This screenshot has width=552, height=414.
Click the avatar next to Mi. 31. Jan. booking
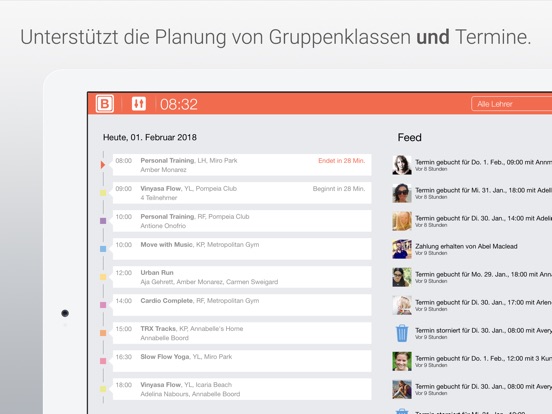[x=402, y=193]
